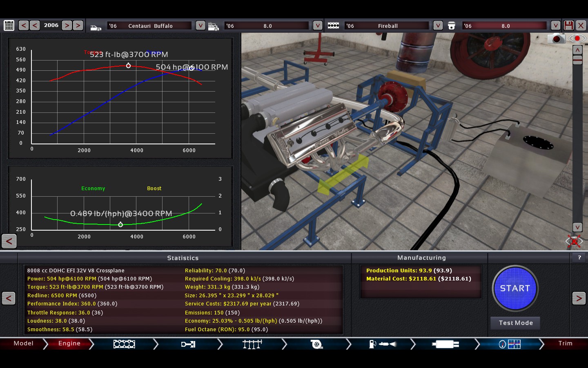Click the Loudness: 38.0 statistic
Viewport: 588px width, 368px height.
(x=56, y=321)
